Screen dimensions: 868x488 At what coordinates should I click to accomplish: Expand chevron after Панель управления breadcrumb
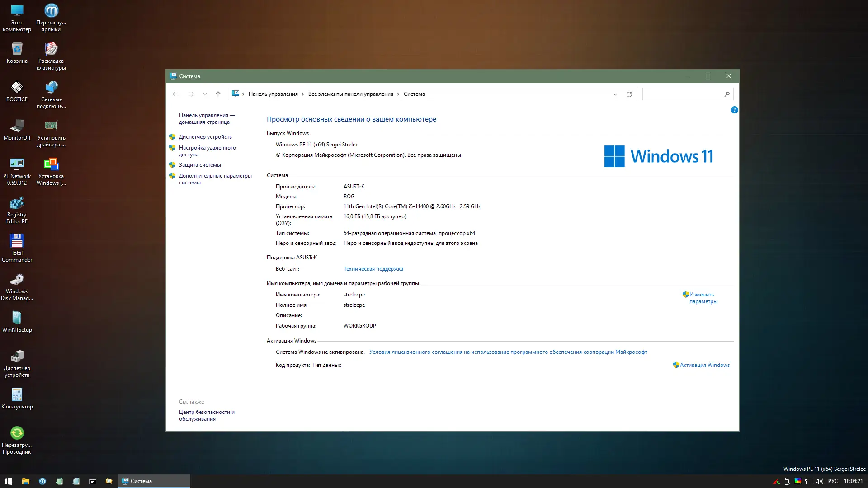[303, 94]
